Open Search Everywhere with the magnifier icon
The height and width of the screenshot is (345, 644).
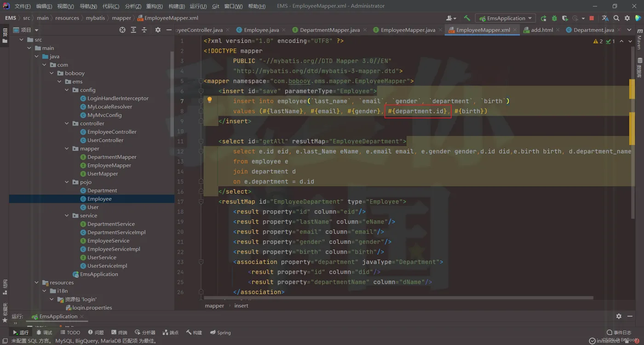[616, 18]
